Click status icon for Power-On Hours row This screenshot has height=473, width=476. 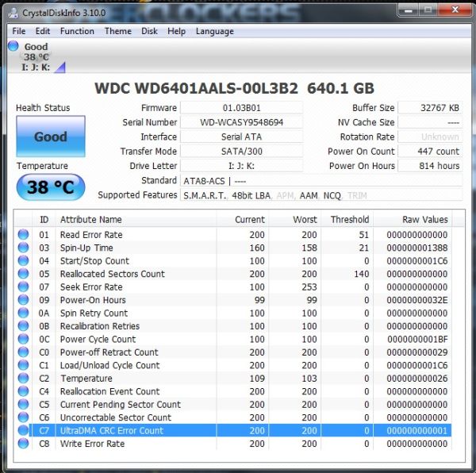tap(23, 300)
